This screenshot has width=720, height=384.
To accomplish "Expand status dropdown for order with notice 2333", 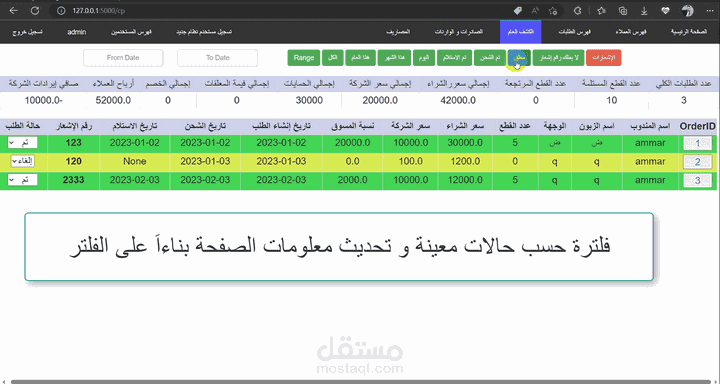I will point(22,180).
